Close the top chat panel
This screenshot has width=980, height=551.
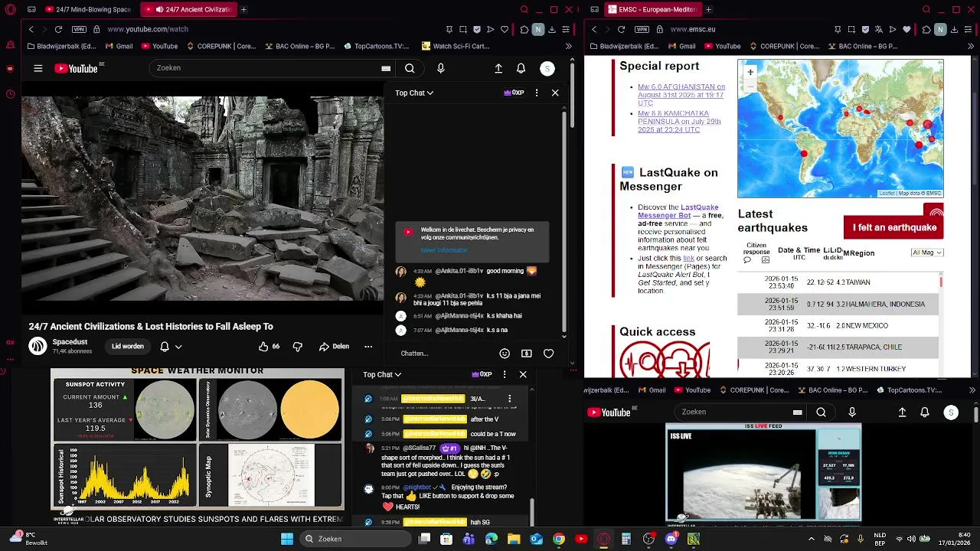click(x=555, y=93)
